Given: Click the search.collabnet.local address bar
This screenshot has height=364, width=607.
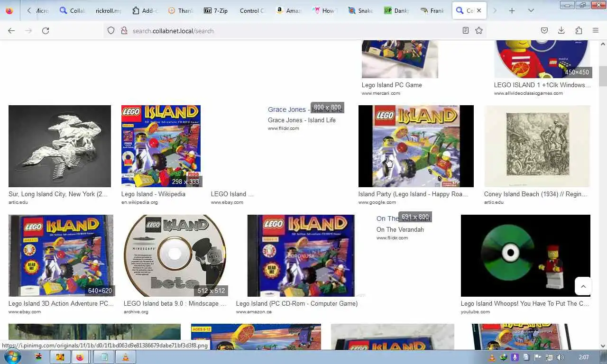Looking at the screenshot, I should tap(294, 31).
